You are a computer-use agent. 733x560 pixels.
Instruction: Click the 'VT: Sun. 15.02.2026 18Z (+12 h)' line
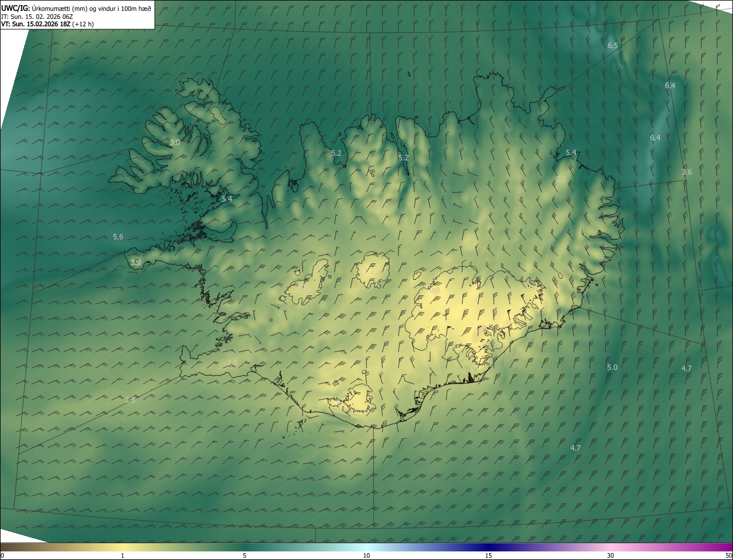pyautogui.click(x=48, y=24)
